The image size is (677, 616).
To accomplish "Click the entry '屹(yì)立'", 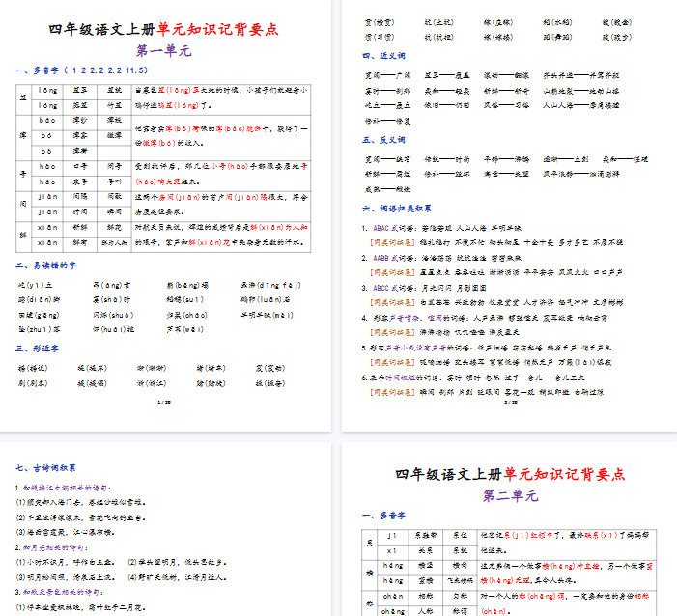I will pos(36,285).
